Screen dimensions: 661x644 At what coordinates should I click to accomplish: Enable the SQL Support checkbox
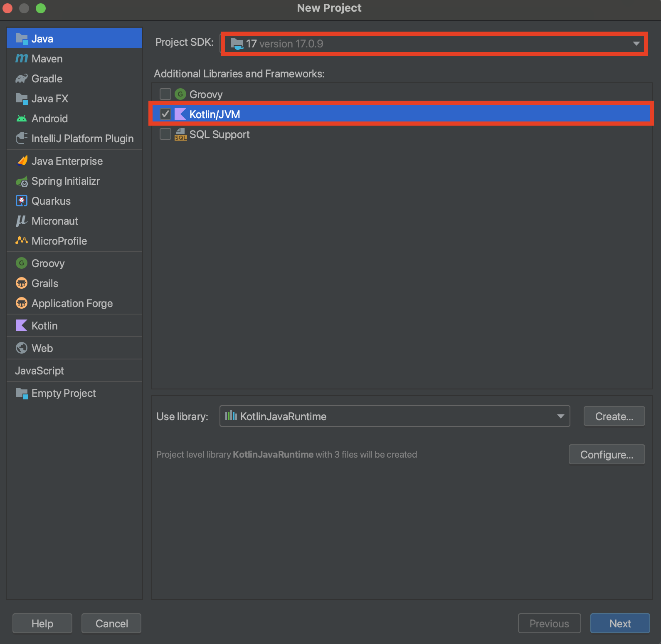coord(165,134)
